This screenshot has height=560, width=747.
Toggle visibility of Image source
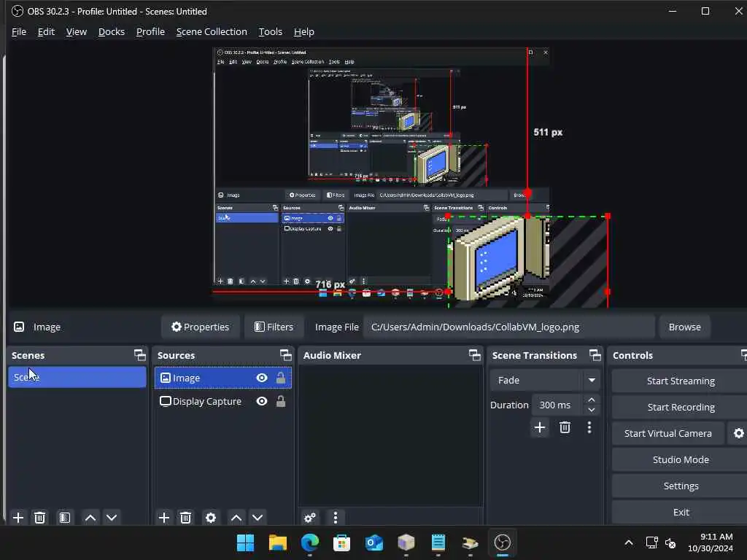point(262,378)
